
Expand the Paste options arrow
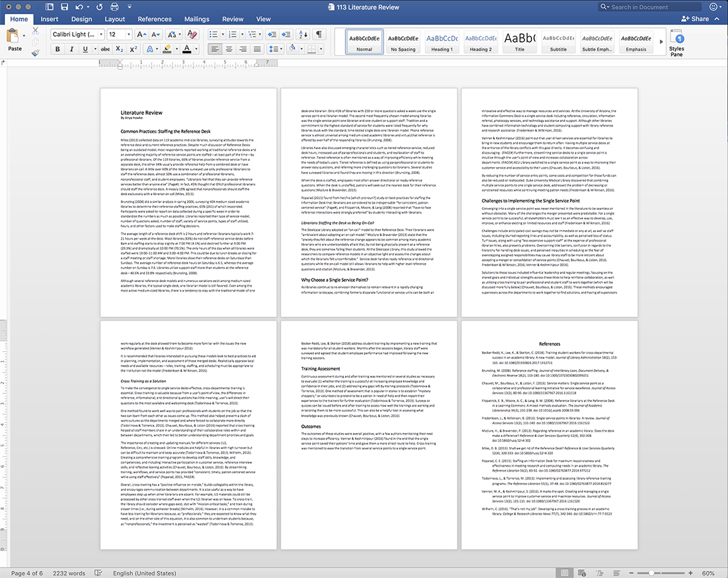[23, 36]
